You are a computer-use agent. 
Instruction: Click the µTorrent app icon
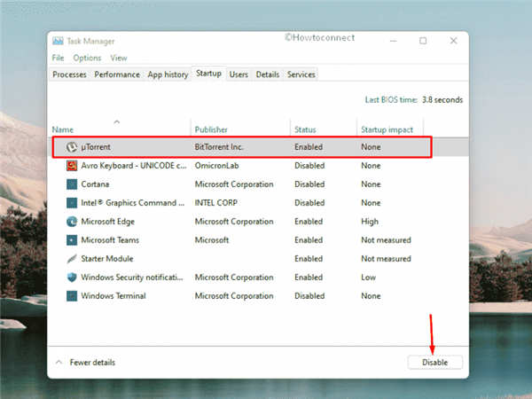pos(72,147)
